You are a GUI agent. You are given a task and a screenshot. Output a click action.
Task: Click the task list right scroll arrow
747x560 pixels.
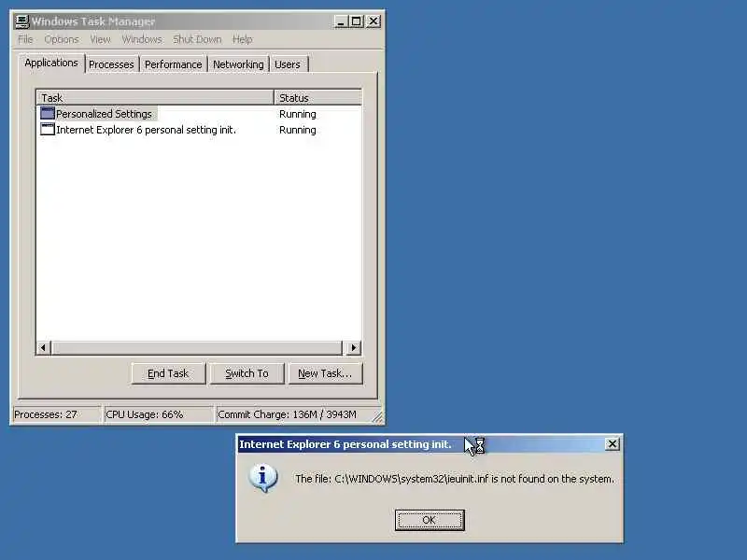coord(353,347)
